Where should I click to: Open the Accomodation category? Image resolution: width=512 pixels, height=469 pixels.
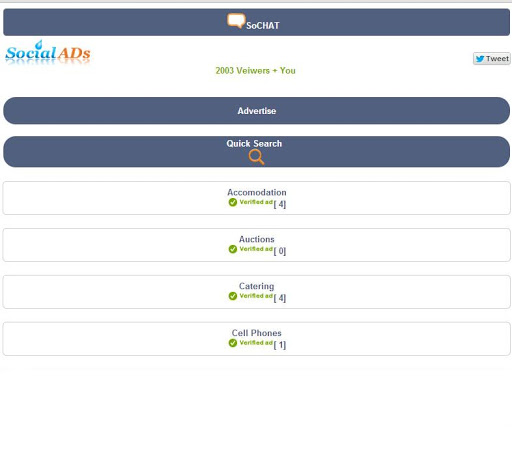(256, 198)
